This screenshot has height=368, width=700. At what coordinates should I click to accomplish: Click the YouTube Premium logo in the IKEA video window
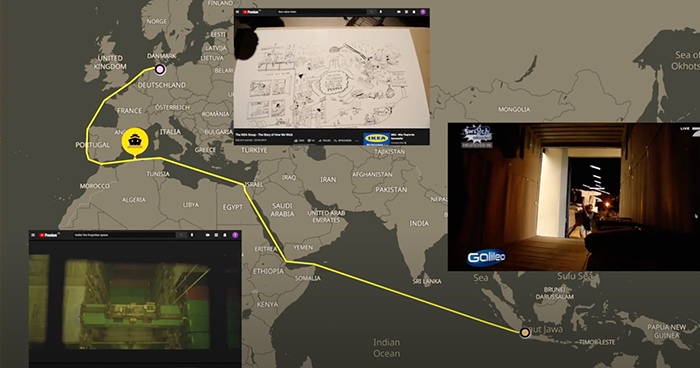point(251,12)
